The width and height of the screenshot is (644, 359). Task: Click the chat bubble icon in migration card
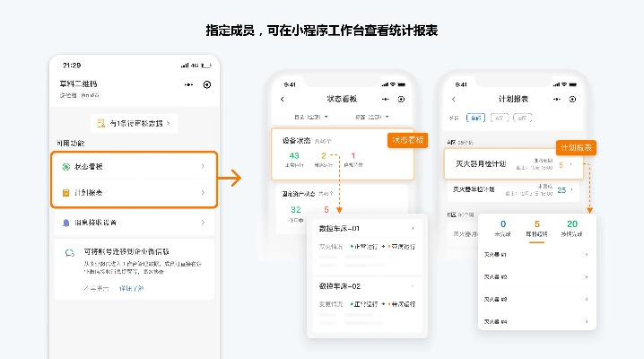pyautogui.click(x=69, y=253)
